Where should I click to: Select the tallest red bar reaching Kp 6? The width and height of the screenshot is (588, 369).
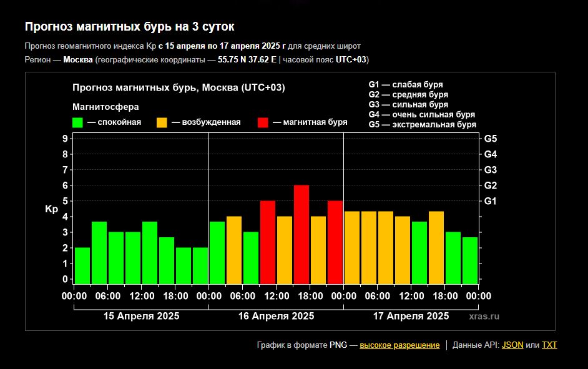coord(301,234)
